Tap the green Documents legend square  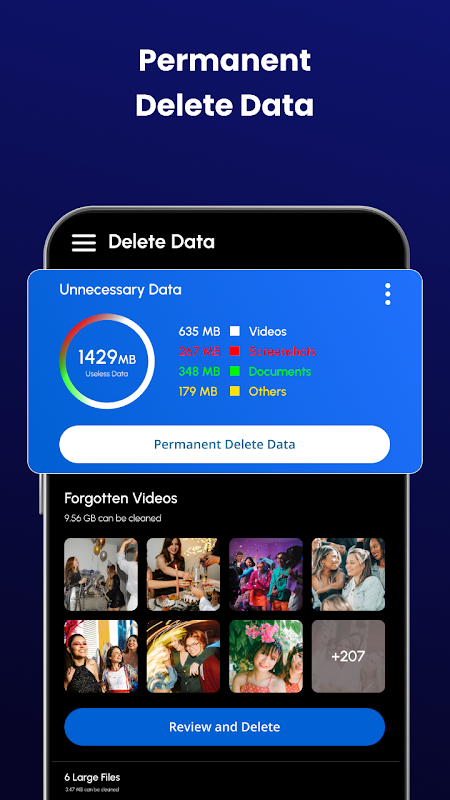(x=235, y=371)
